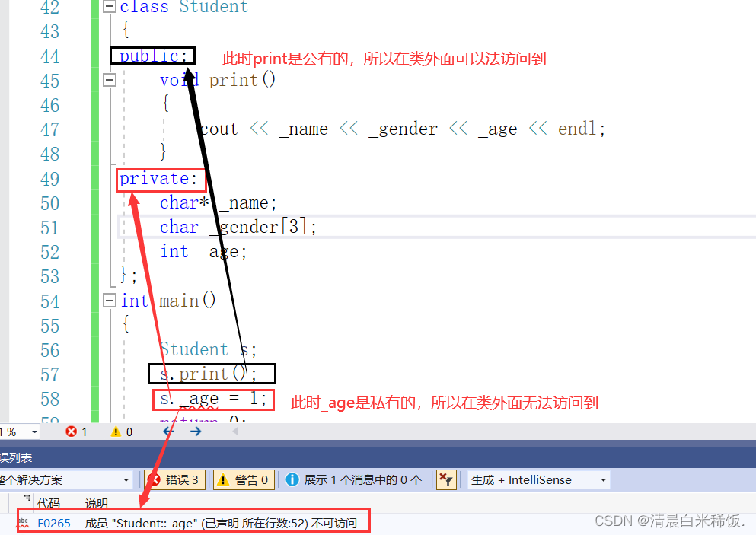The height and width of the screenshot is (535, 756).
Task: Navigate backward with the left arrow
Action: click(x=168, y=432)
